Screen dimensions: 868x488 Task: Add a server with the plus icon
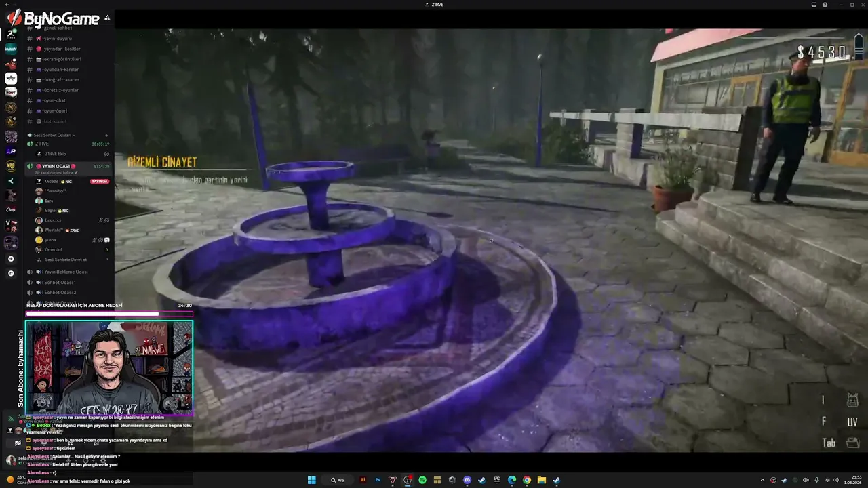pyautogui.click(x=11, y=259)
